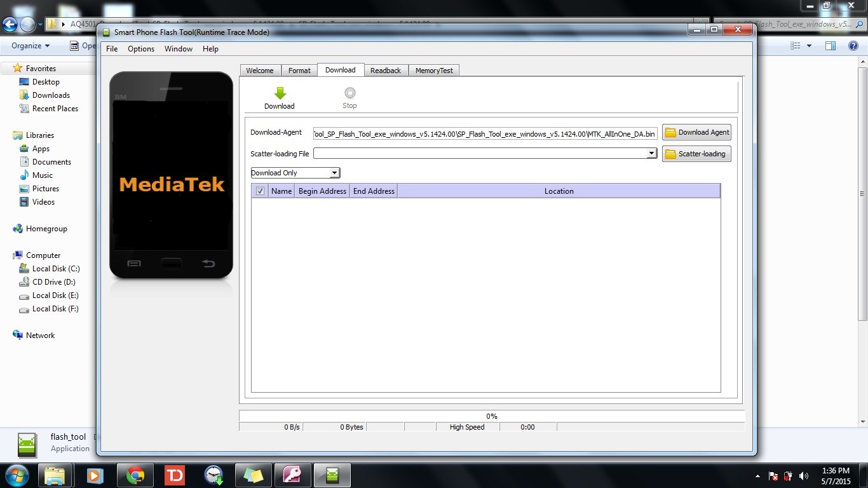This screenshot has height=488, width=868.
Task: Toggle Explorer preview pane icon
Action: 830,46
